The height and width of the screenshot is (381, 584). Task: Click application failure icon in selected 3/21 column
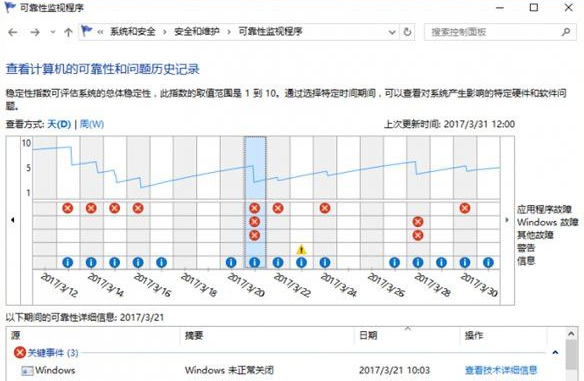(254, 208)
